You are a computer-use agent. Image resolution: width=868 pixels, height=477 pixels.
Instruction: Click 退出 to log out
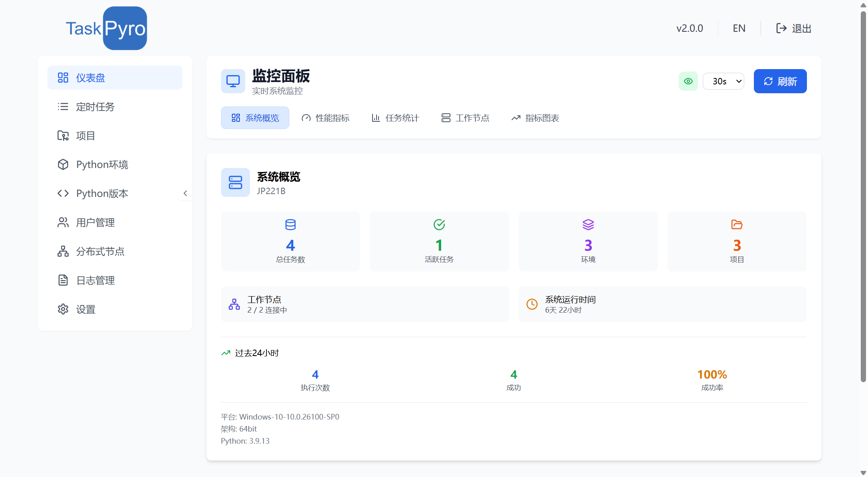(x=794, y=29)
